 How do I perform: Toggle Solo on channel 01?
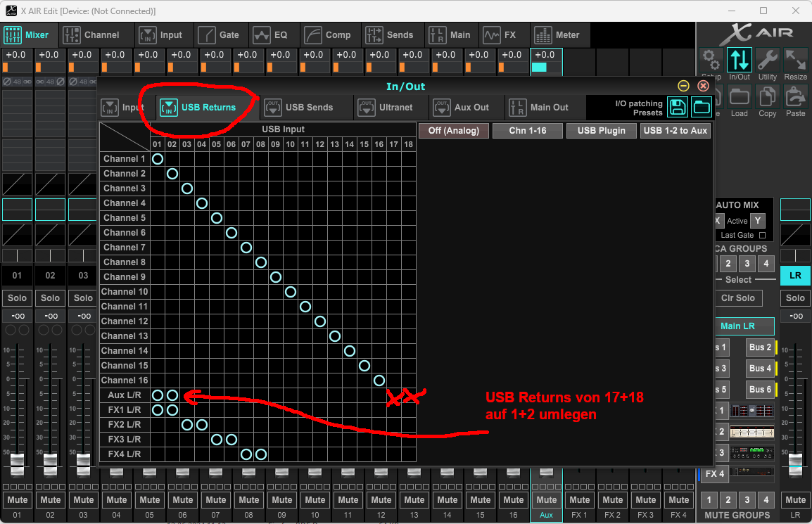tap(17, 298)
